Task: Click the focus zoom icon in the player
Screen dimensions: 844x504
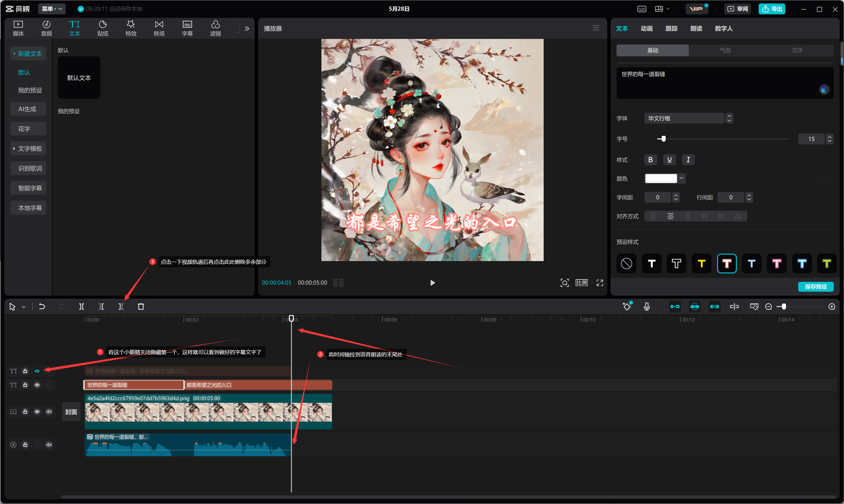Action: 564,283
